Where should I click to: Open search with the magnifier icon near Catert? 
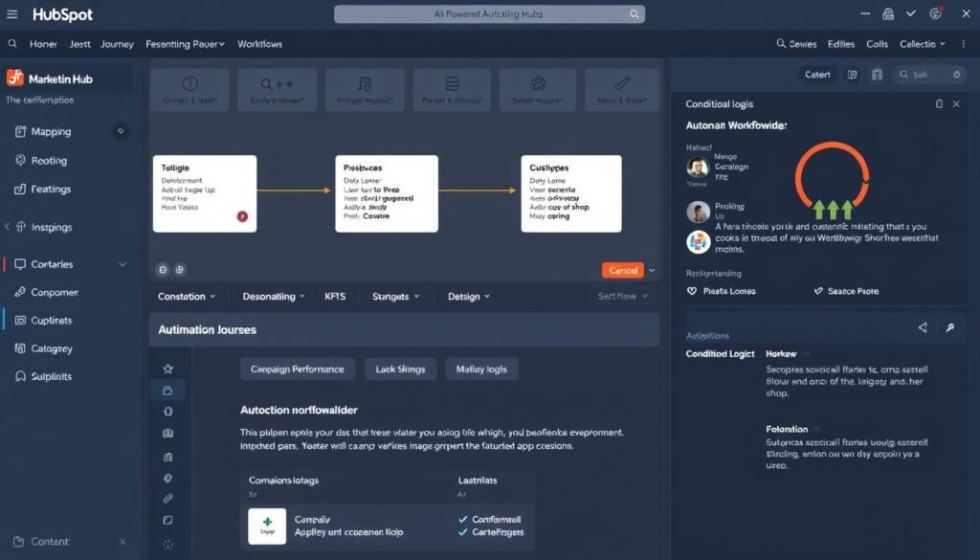pyautogui.click(x=903, y=73)
